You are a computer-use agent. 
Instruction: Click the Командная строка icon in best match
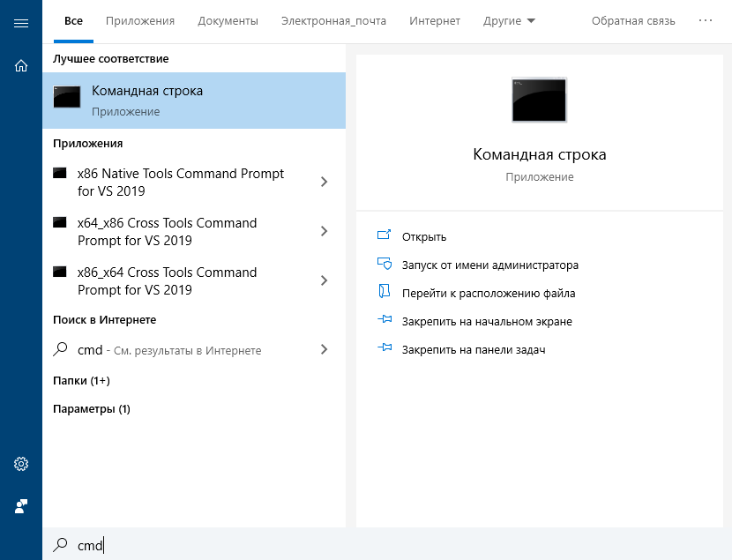click(x=67, y=97)
